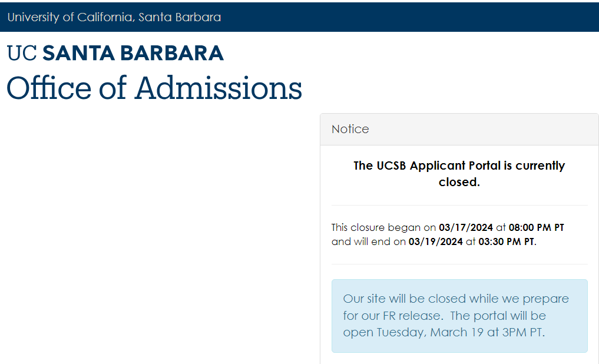Click the Office of Admissions heading
Viewport: 599px width, 364px height.
pyautogui.click(x=154, y=88)
